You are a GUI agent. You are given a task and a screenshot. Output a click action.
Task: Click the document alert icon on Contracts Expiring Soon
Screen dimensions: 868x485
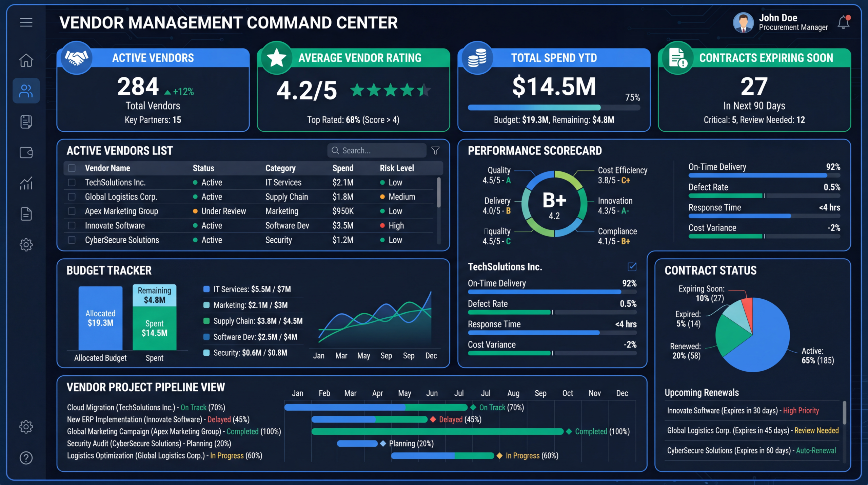[x=678, y=58]
